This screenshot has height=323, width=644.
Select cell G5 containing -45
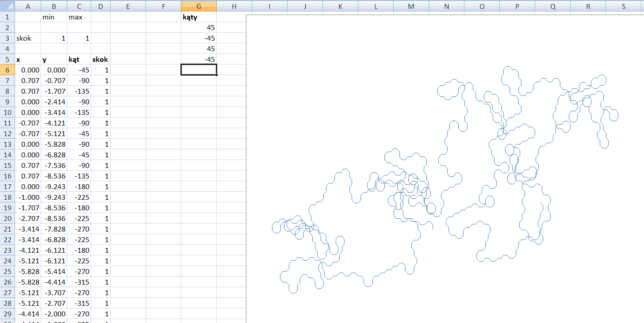pos(199,59)
